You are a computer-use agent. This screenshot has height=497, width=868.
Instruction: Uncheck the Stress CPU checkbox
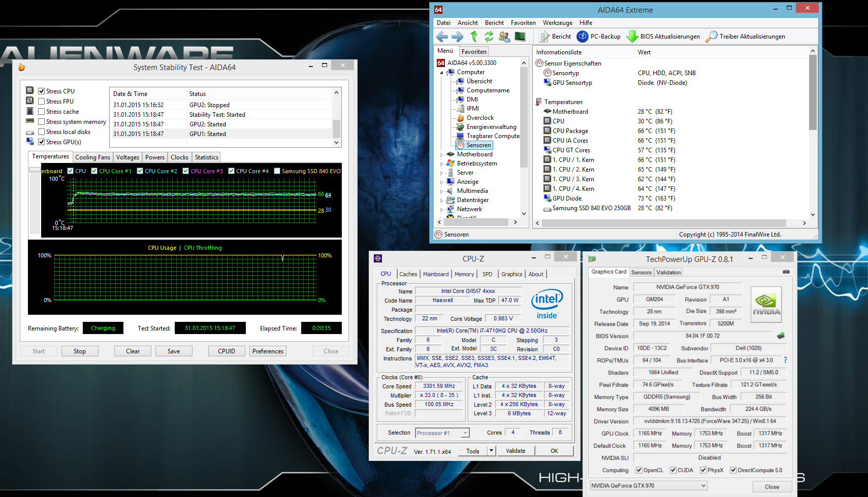tap(42, 91)
